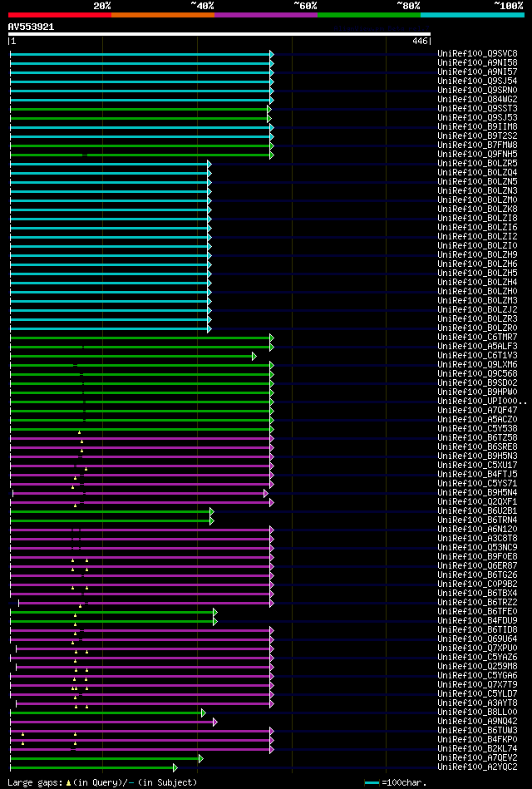Click the green alignment bar for A5ALF3
Image resolution: width=532 pixels, height=789 pixels.
[x=142, y=347]
